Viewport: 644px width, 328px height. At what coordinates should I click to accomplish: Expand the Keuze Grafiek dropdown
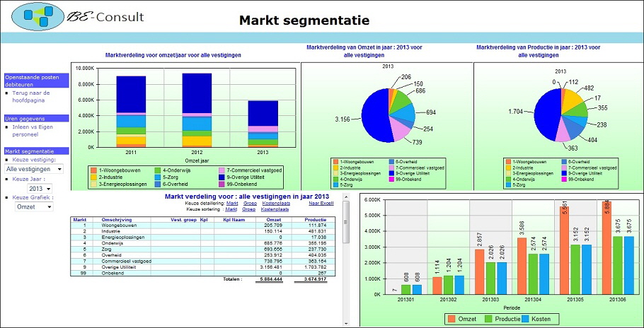(35, 207)
